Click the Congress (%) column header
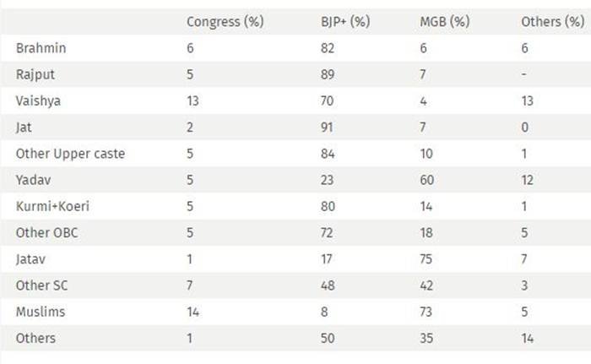Image resolution: width=591 pixels, height=364 pixels. tap(225, 22)
